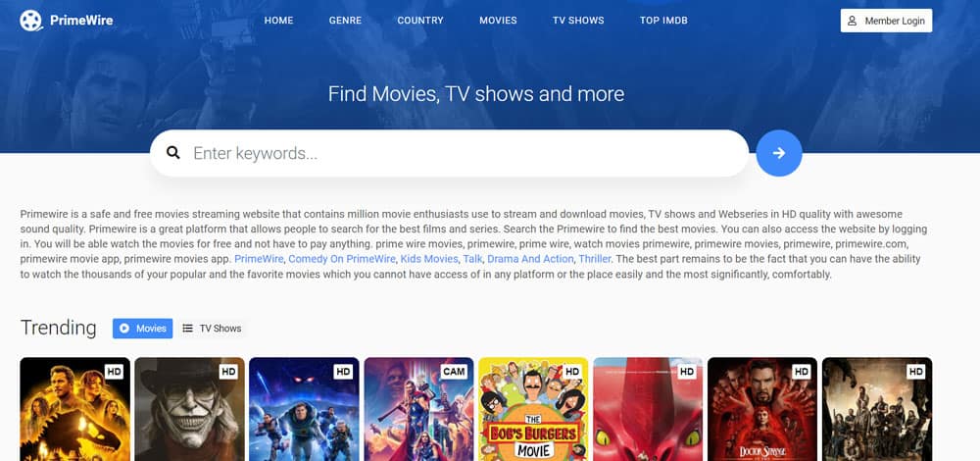Viewport: 980px width, 461px height.
Task: Follow the Comedy On PrimeWire link
Action: (342, 259)
